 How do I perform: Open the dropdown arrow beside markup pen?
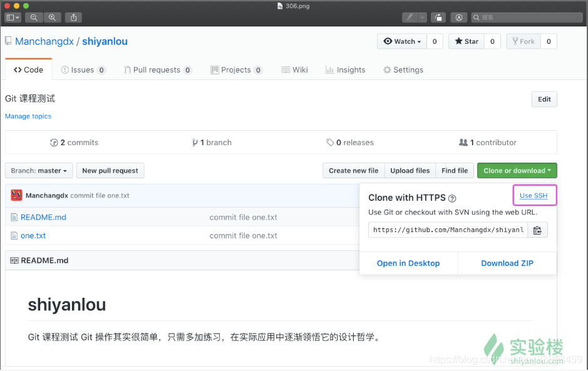[423, 18]
